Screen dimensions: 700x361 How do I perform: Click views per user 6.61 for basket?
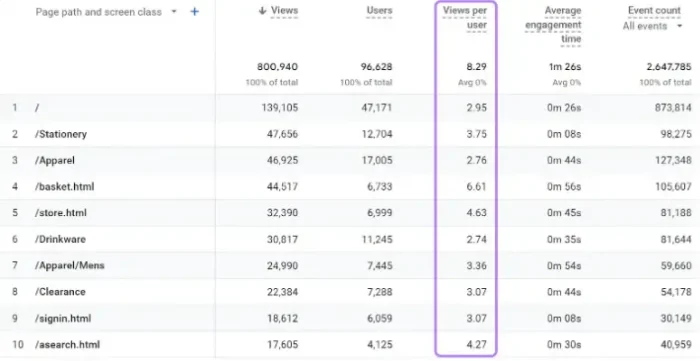click(x=476, y=187)
